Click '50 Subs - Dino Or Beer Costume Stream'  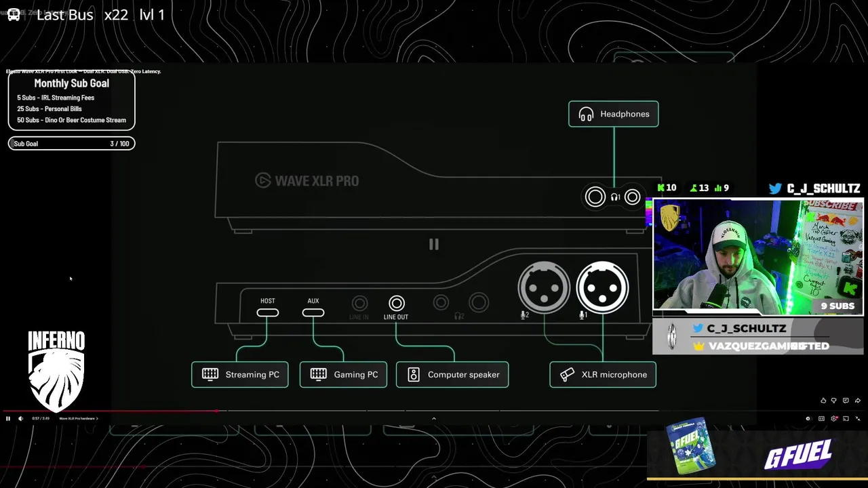coord(71,120)
